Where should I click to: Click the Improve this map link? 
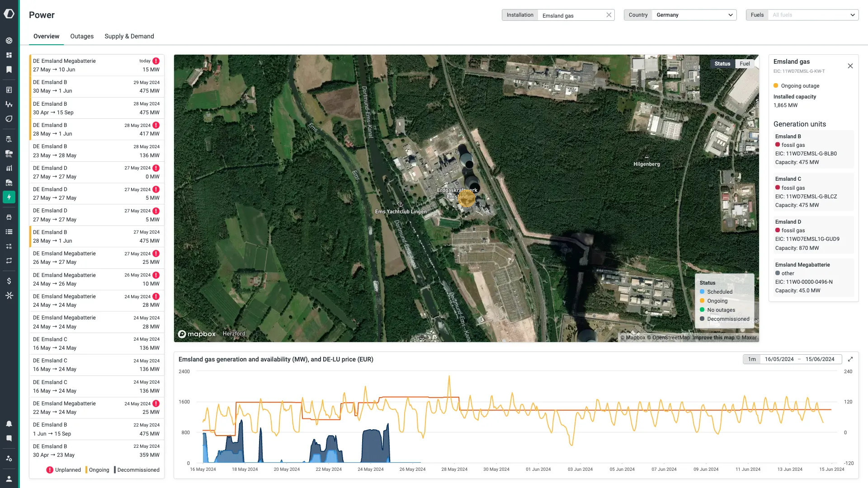click(713, 338)
